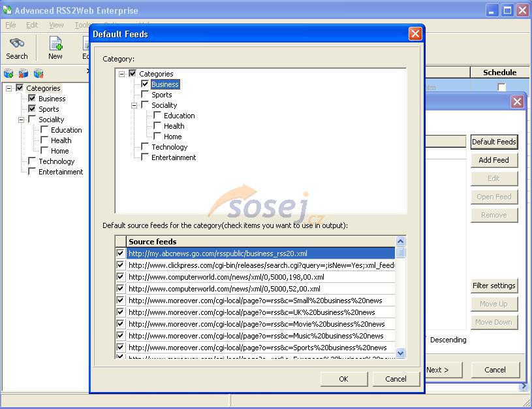Uncheck the clickpress.com feed checkbox

(x=120, y=265)
